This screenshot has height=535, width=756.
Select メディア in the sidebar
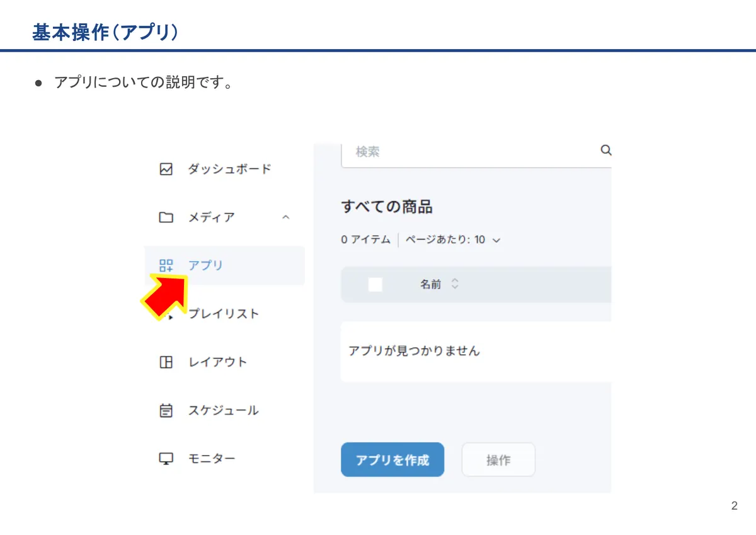point(211,217)
